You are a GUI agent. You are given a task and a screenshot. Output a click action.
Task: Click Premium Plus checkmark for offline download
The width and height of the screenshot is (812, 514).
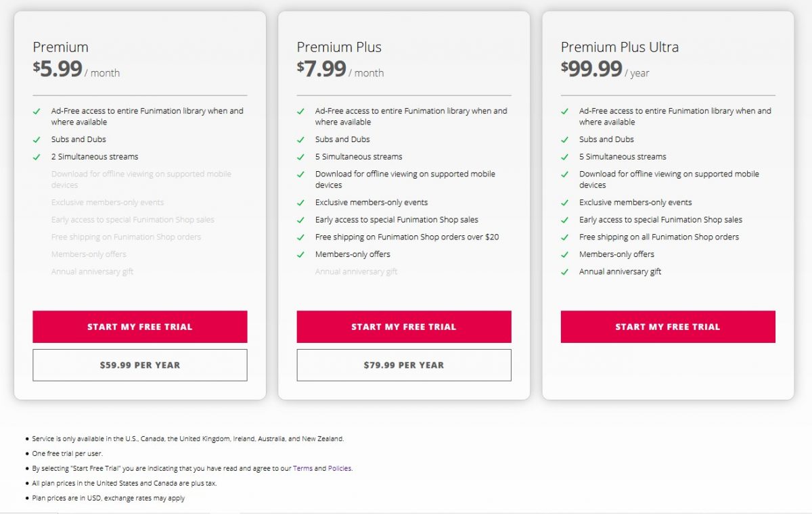[x=300, y=174]
